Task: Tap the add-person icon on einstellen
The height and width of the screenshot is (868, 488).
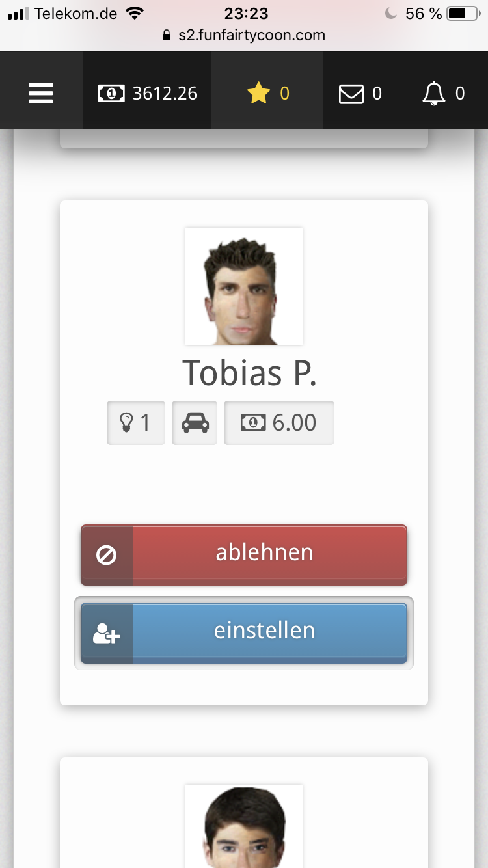Action: click(107, 633)
